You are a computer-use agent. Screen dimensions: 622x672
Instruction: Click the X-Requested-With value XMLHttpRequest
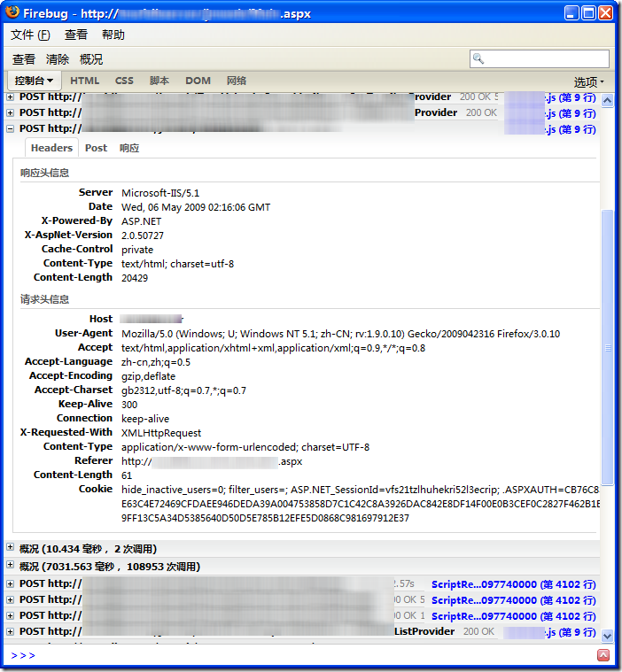[161, 433]
